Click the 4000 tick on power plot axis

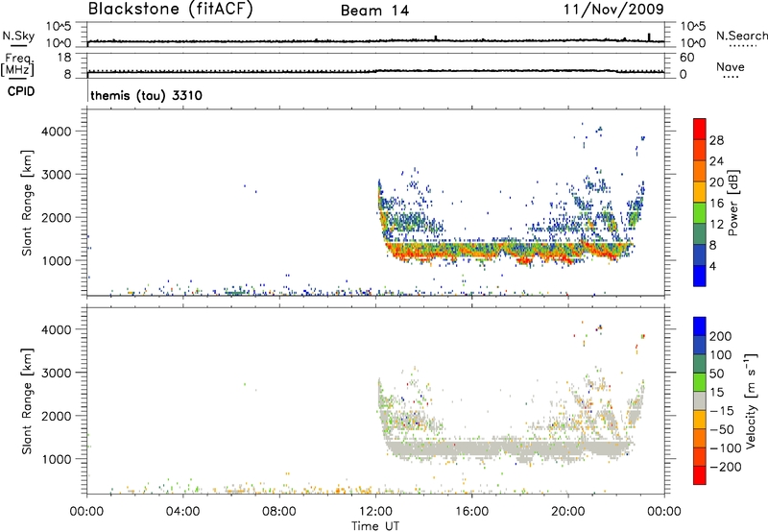pyautogui.click(x=57, y=132)
